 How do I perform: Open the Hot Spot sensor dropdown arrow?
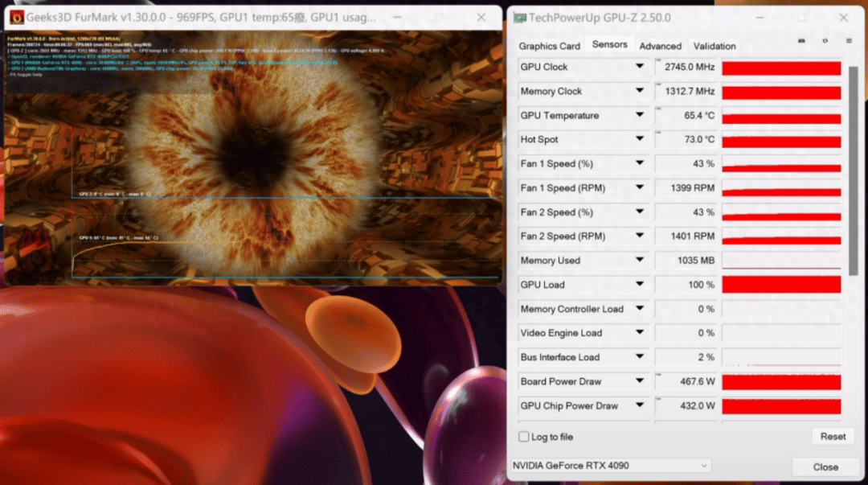tap(640, 139)
